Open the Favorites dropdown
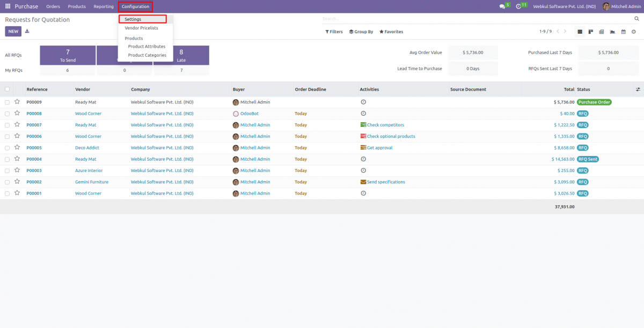644x328 pixels. pos(391,32)
